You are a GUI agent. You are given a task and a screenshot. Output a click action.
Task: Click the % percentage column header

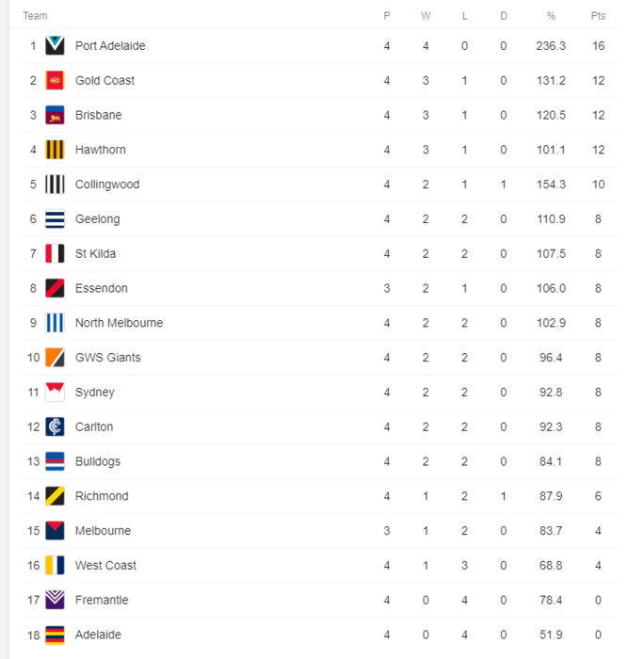(551, 16)
